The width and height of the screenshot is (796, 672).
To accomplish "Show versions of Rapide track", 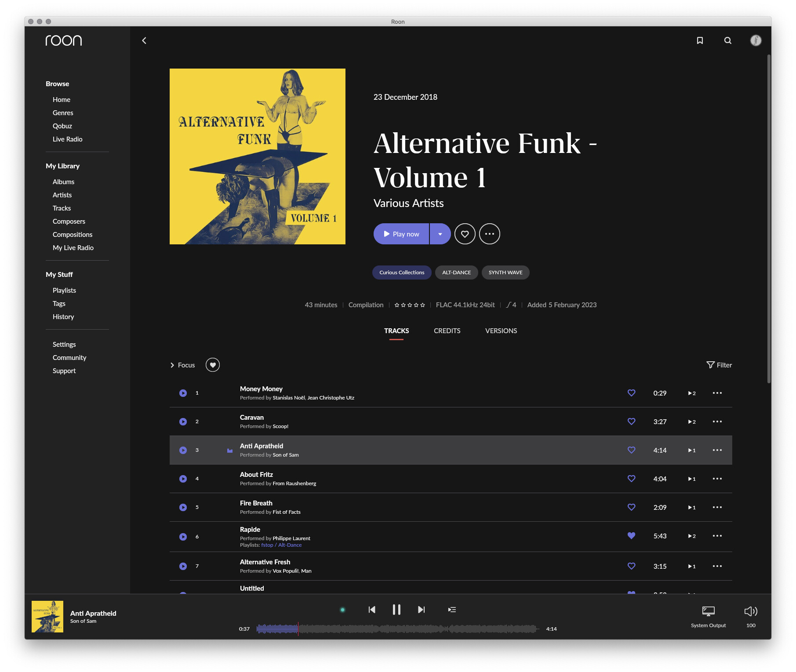I will 692,536.
